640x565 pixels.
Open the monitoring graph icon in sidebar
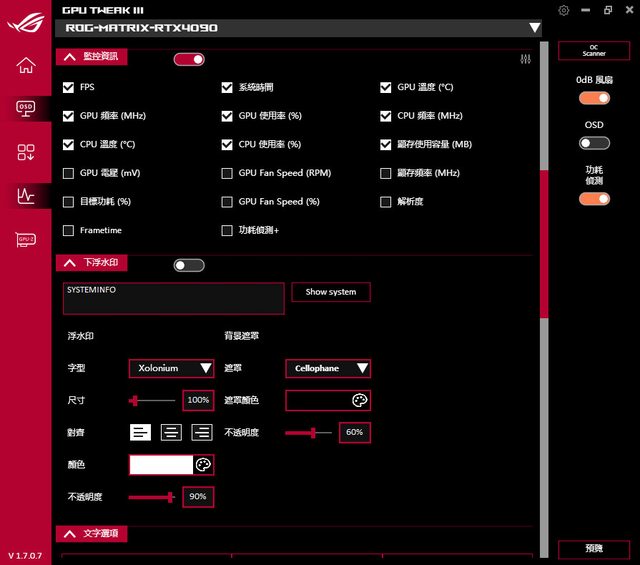point(25,196)
